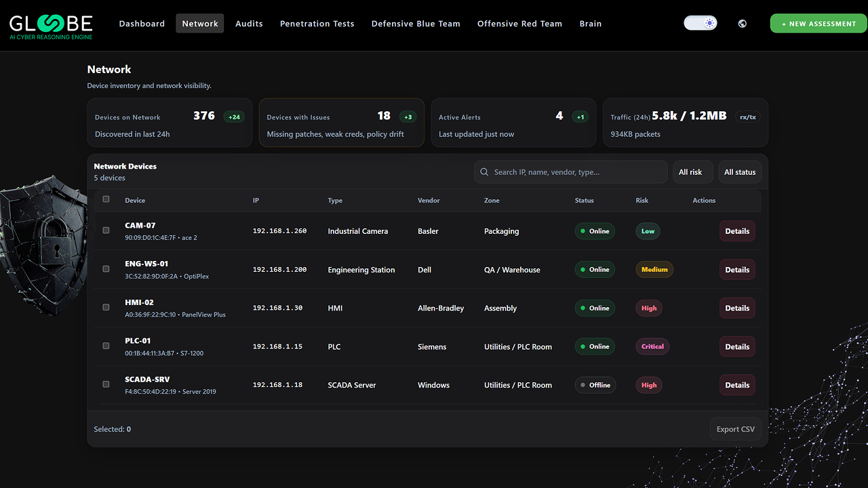Click IP address 192.168.1.200
Viewport: 868px width, 488px height.
coord(279,270)
